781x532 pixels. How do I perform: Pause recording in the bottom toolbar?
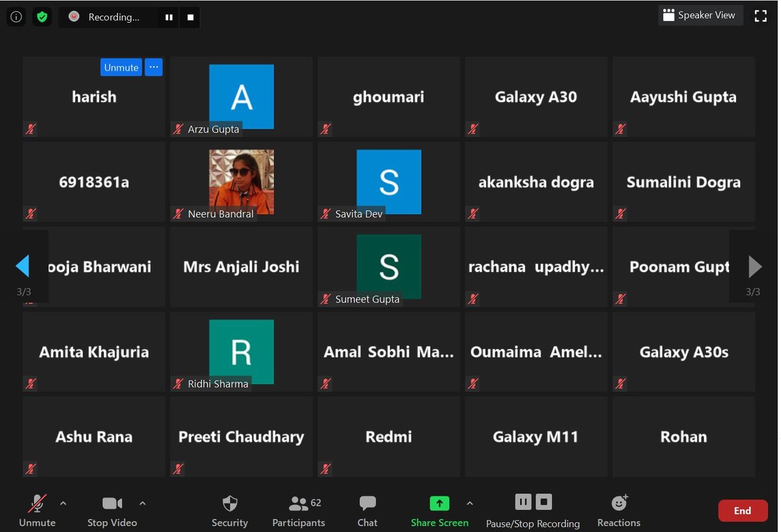(x=523, y=502)
